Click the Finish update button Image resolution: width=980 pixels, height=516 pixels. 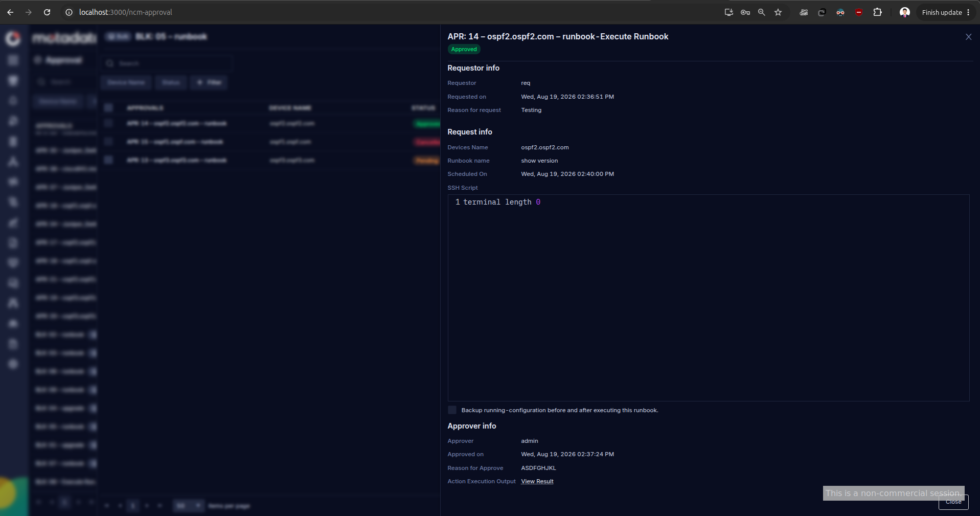coord(942,12)
